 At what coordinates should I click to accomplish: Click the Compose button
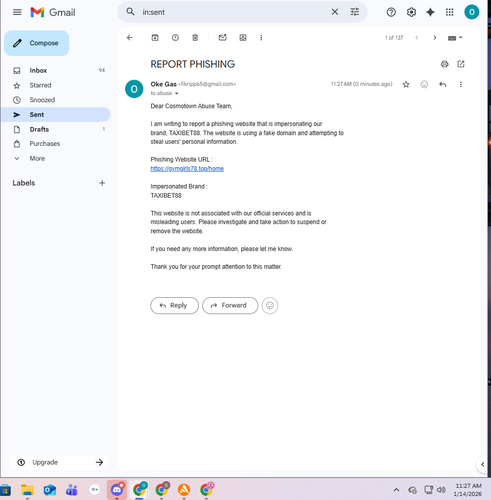click(37, 43)
